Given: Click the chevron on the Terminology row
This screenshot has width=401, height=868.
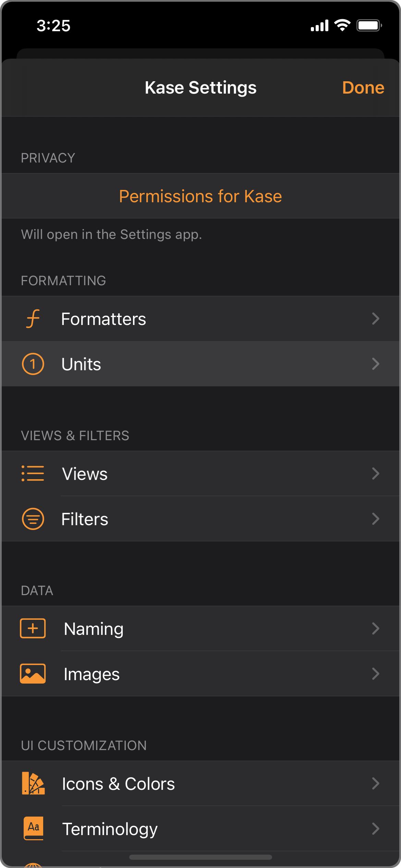Looking at the screenshot, I should click(376, 829).
